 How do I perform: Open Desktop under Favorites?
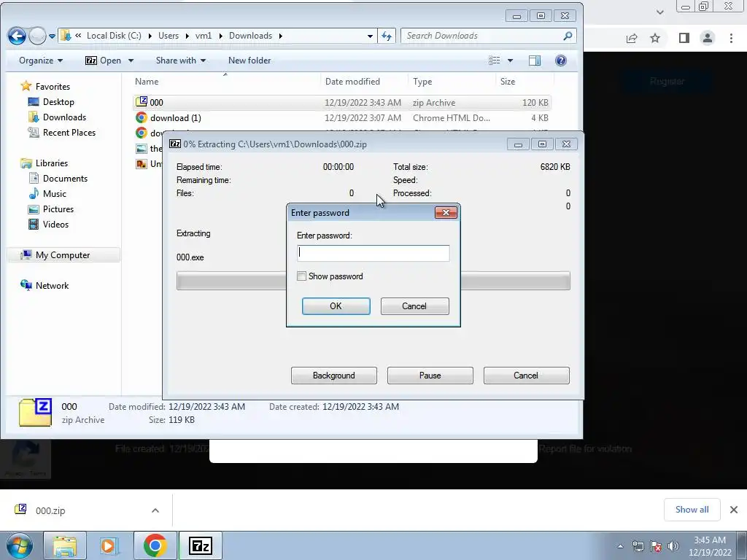(x=52, y=102)
